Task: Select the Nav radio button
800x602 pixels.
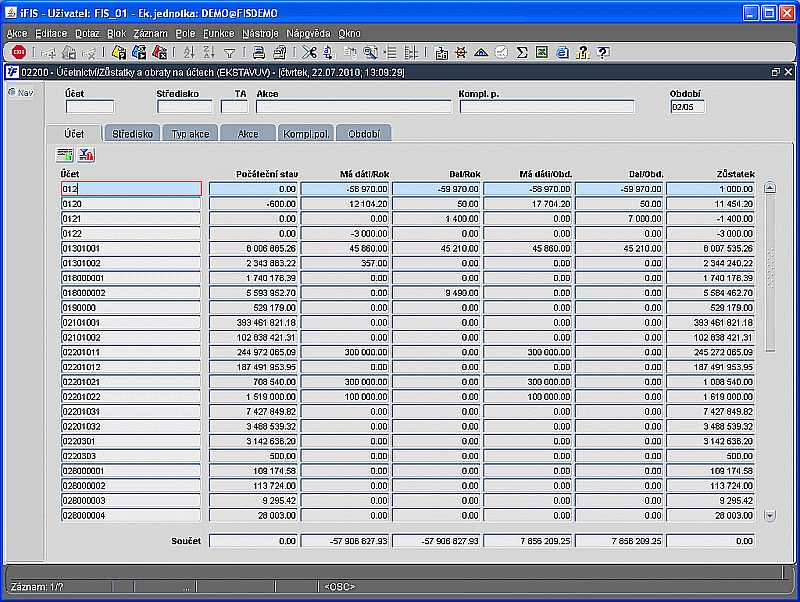Action: [12, 93]
